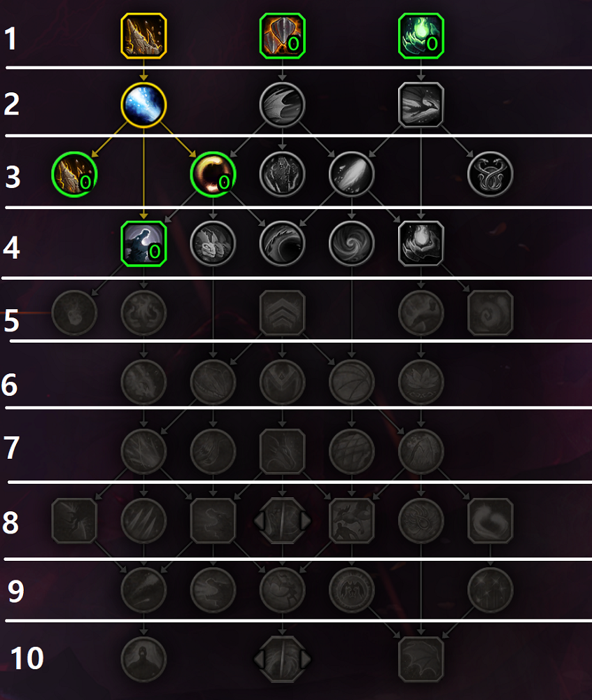Select the blue icy orb talent in row 2
592x700 pixels.
144,105
